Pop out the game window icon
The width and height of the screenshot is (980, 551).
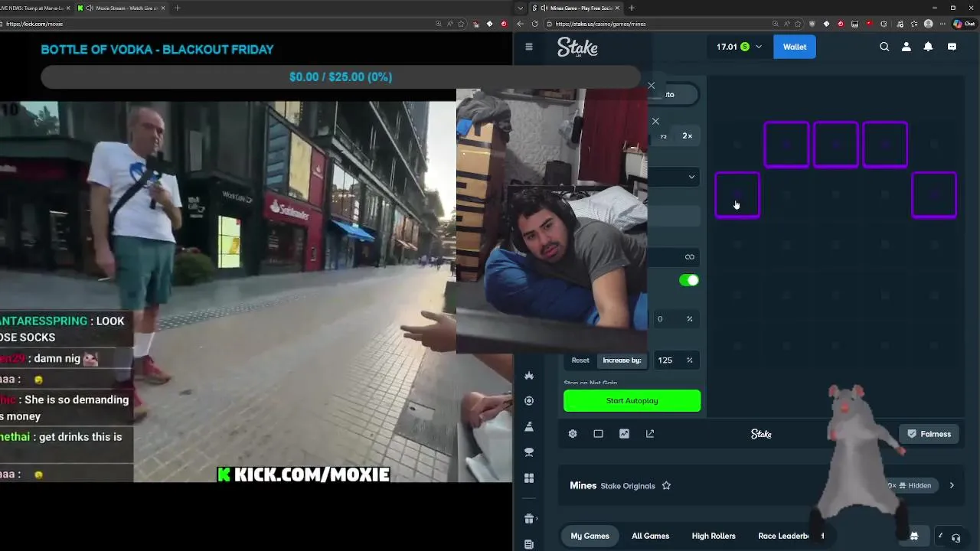click(x=650, y=434)
